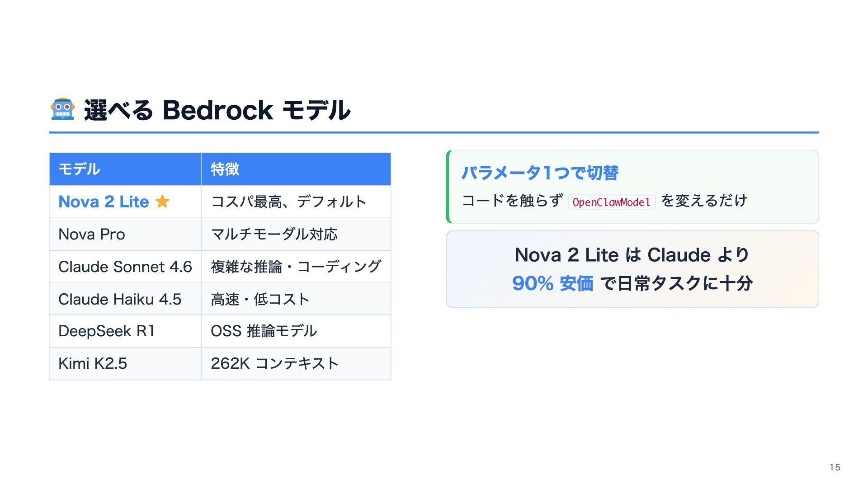Click the OpenClawModel code label

(x=611, y=202)
